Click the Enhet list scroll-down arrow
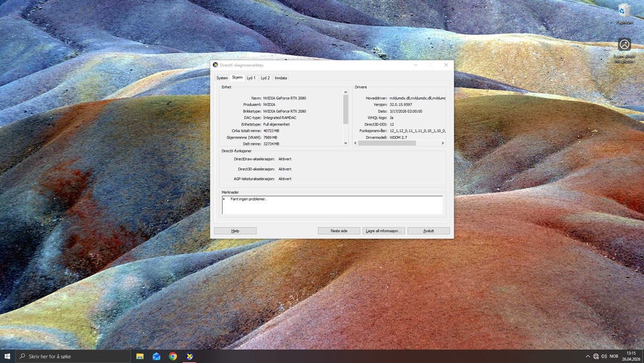The width and height of the screenshot is (644, 363). coord(345,143)
